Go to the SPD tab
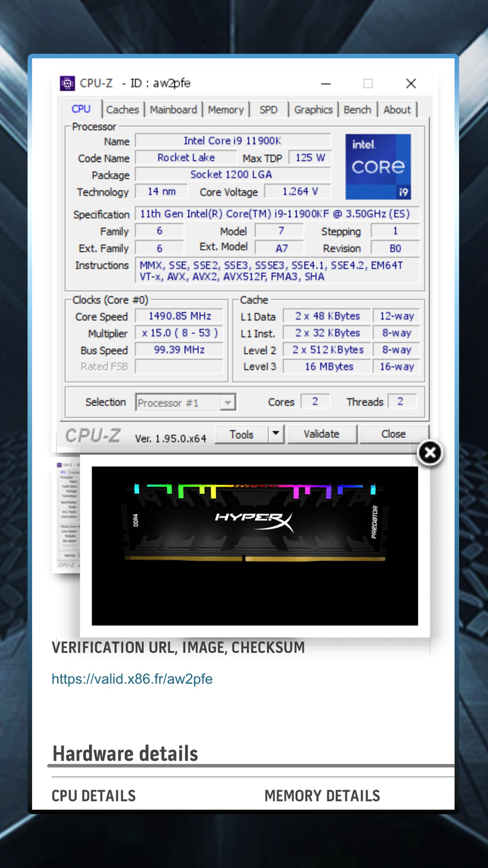This screenshot has height=868, width=488. coord(268,110)
